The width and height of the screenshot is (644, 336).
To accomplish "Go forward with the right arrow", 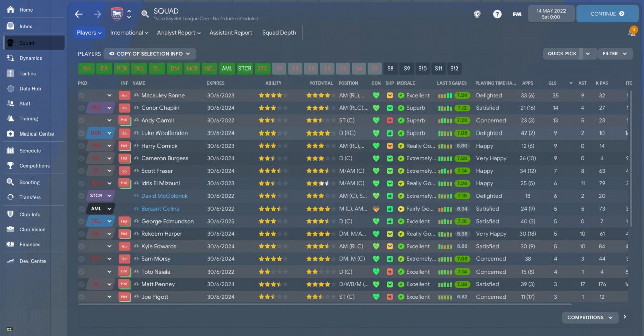I will [x=97, y=14].
